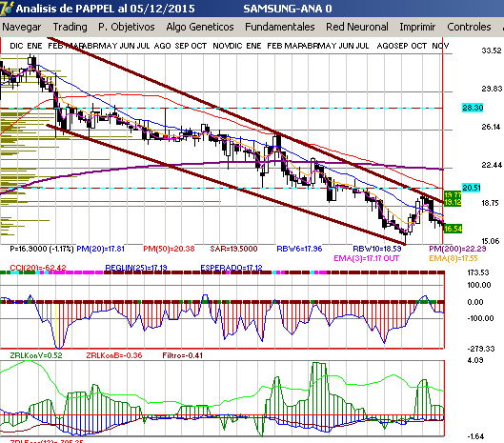Open the Fundamentales menu
The height and width of the screenshot is (443, 504).
click(280, 27)
